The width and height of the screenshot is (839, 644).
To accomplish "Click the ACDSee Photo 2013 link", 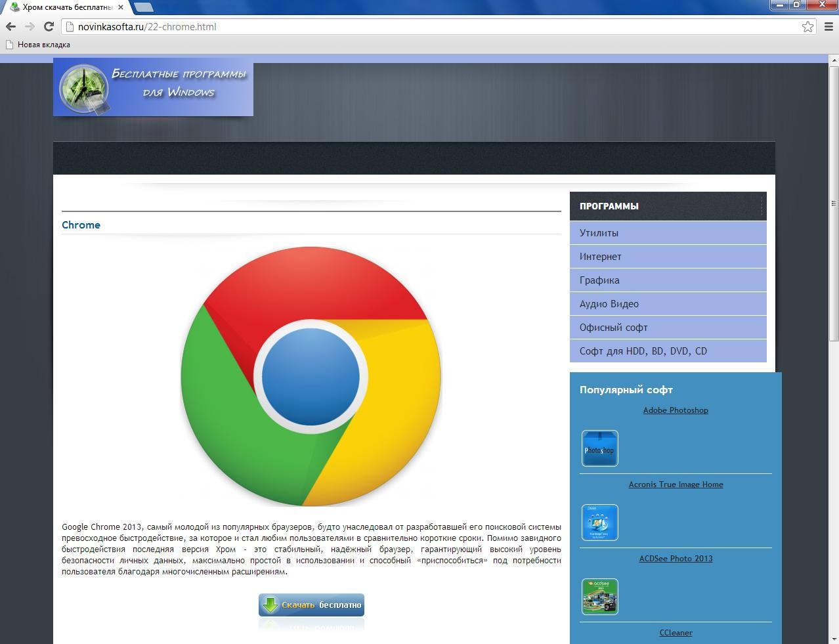I will coord(676,559).
